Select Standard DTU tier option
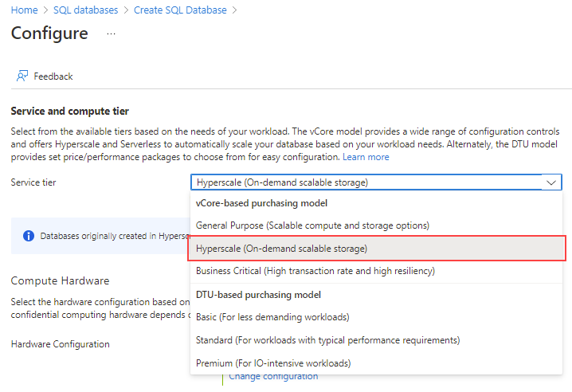The width and height of the screenshot is (572, 392). [x=327, y=340]
